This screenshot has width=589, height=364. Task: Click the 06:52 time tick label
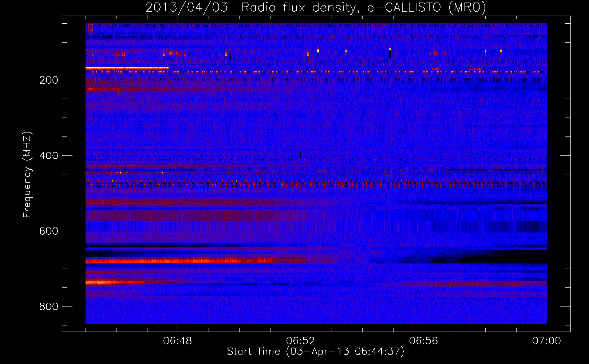point(301,341)
